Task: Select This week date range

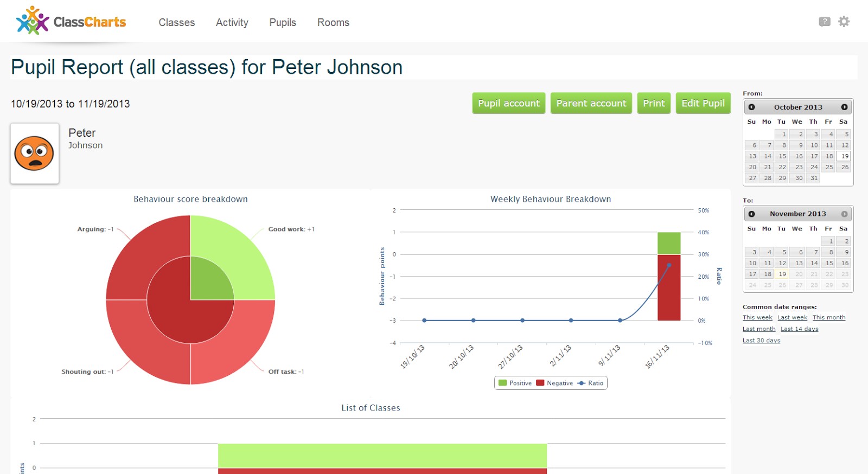Action: pos(757,317)
